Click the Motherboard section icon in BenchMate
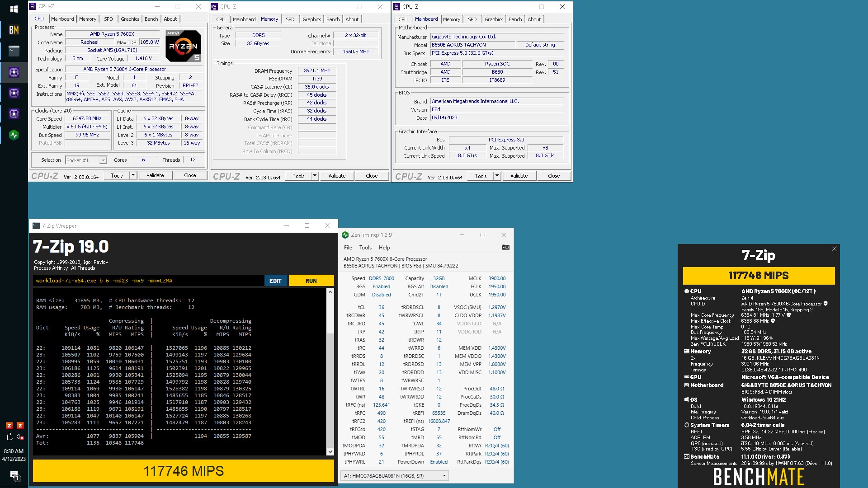The width and height of the screenshot is (868, 488). pos(687,385)
